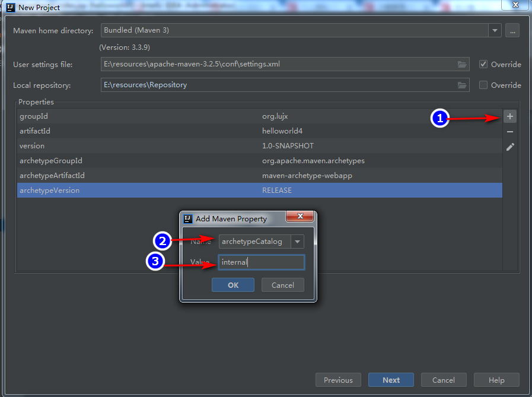Screen dimensions: 532x397
Task: Click the Next button
Action: point(391,380)
